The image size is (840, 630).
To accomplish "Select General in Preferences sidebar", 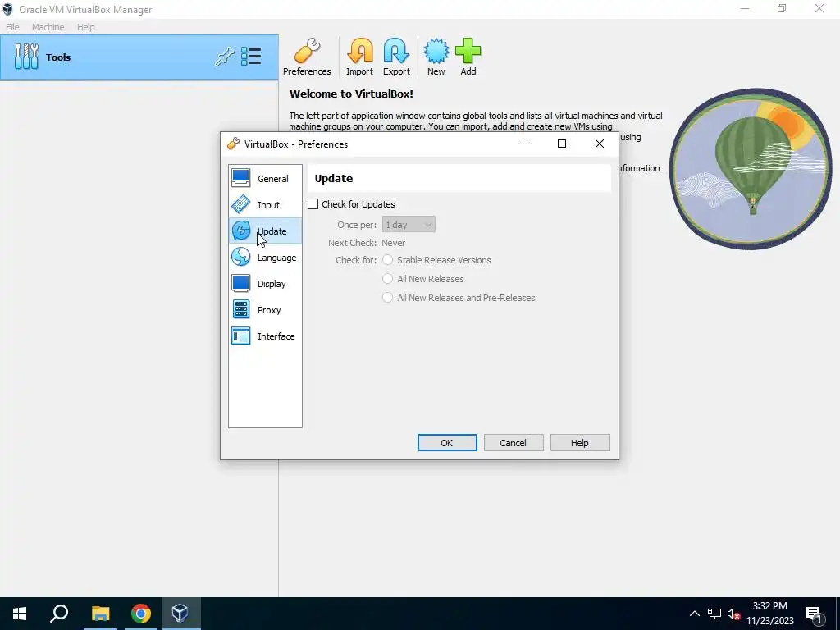I will 265,178.
